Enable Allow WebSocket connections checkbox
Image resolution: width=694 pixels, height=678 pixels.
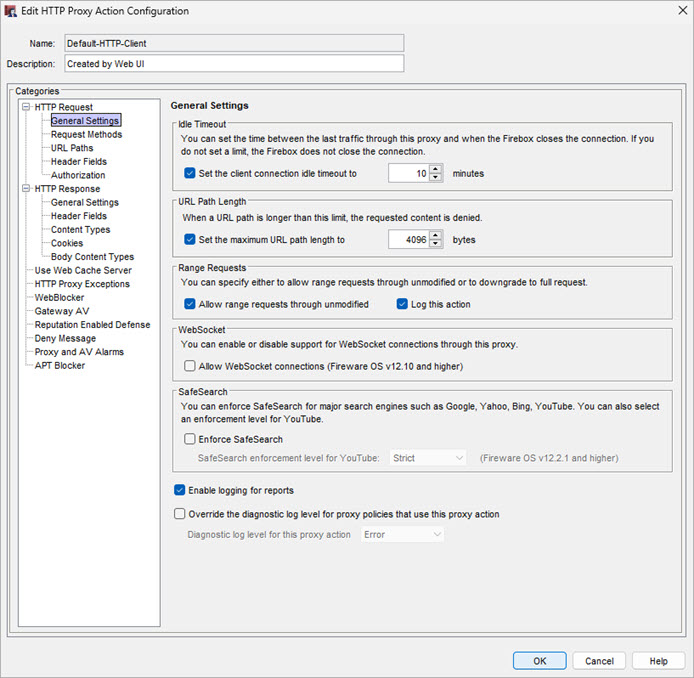coord(190,367)
